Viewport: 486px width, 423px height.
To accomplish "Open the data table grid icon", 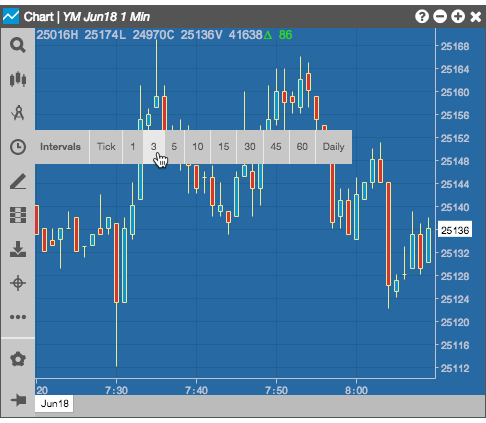I will click(x=18, y=215).
